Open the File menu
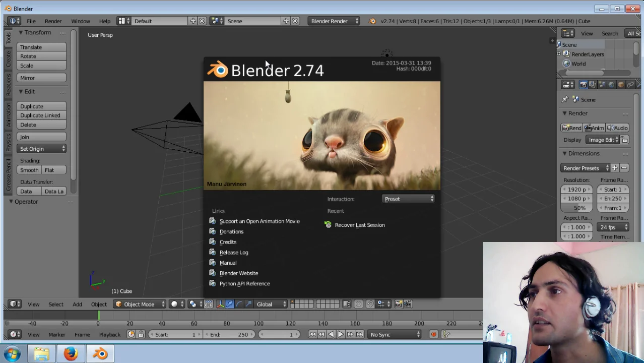The height and width of the screenshot is (363, 644). click(x=31, y=21)
